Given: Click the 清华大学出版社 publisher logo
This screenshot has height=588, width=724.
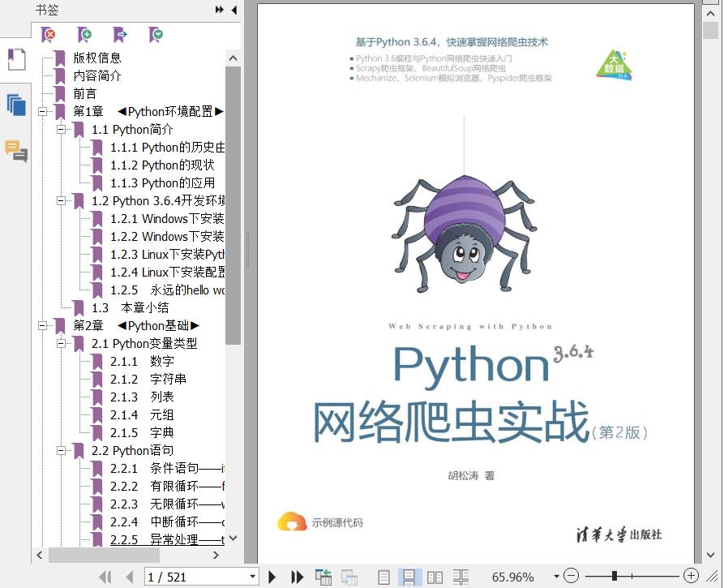Looking at the screenshot, I should 619,534.
